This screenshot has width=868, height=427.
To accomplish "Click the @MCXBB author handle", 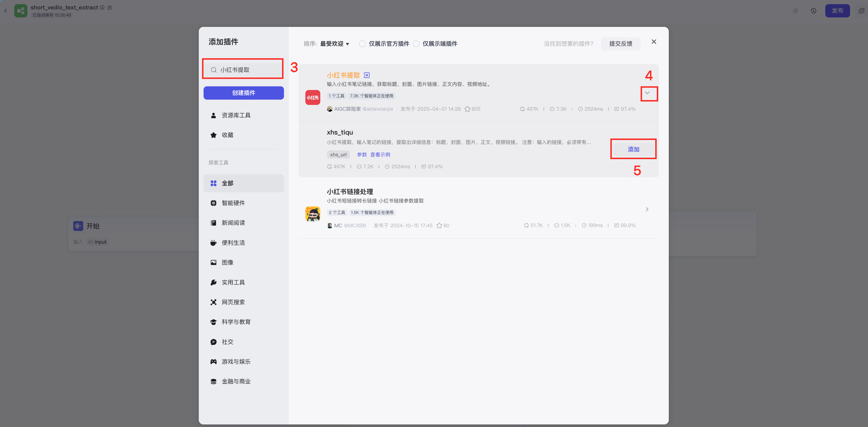I will (x=355, y=226).
